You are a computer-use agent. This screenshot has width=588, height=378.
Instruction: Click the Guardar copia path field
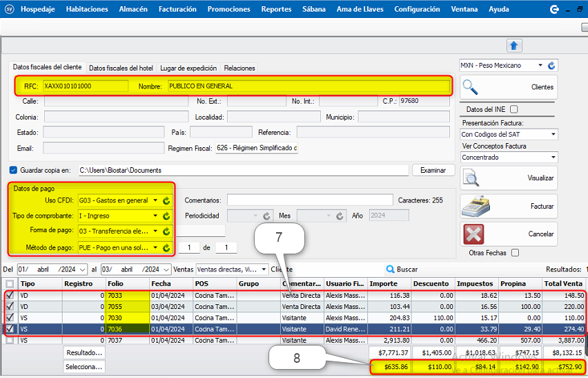tap(244, 170)
